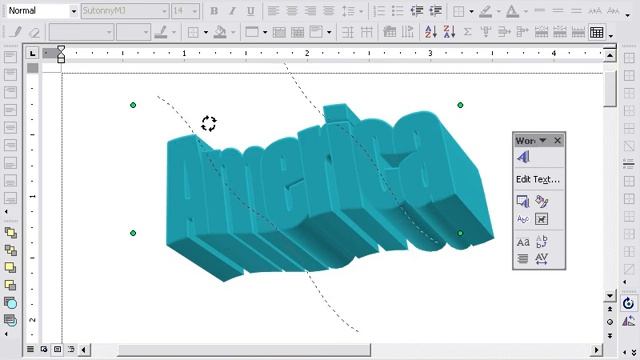640x360 pixels.
Task: Open WordArt Text Wrapping options
Action: [x=542, y=219]
